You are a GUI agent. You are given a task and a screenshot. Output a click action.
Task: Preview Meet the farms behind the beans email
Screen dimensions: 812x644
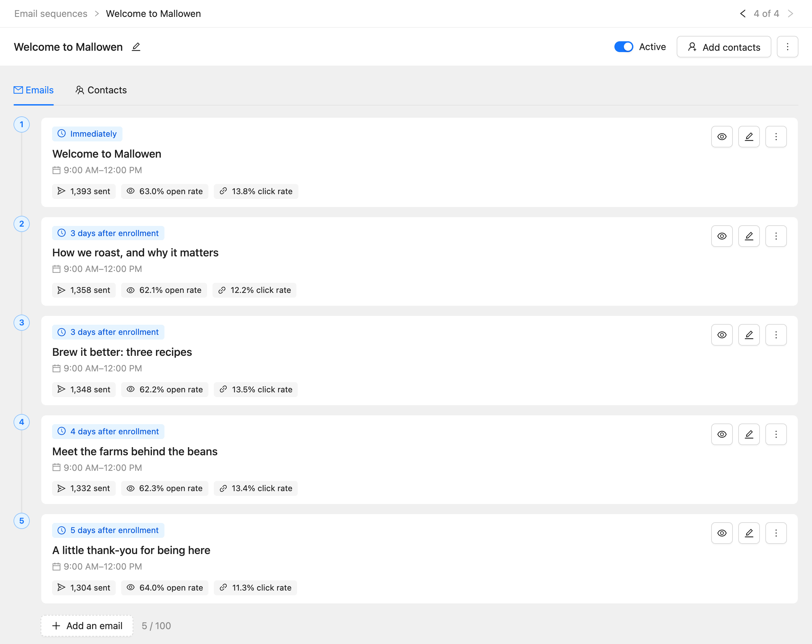point(722,434)
